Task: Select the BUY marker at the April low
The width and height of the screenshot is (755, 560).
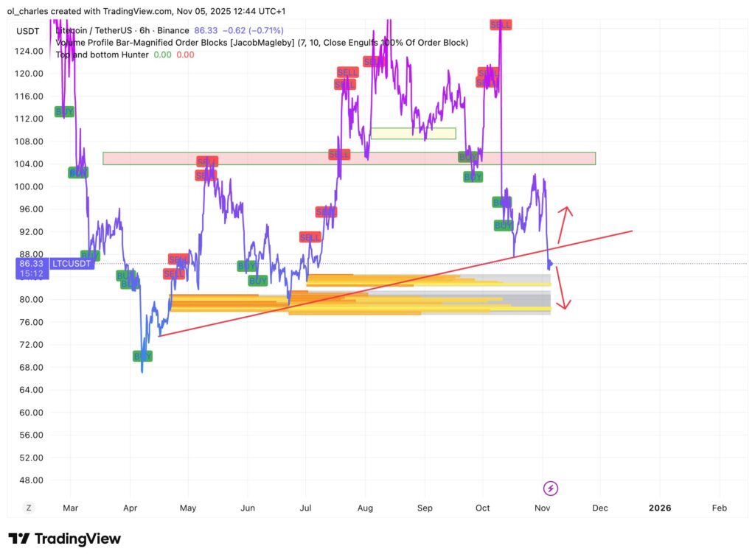Action: [142, 356]
